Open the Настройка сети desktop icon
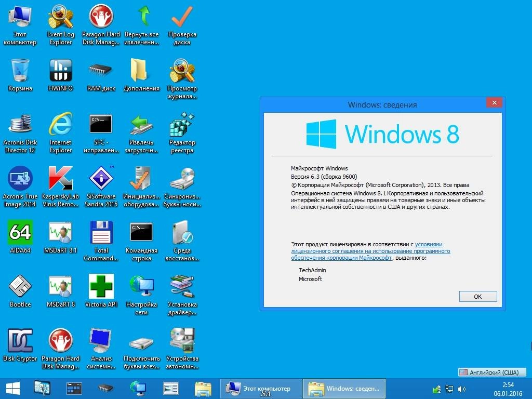The height and width of the screenshot is (399, 532). coord(141,295)
